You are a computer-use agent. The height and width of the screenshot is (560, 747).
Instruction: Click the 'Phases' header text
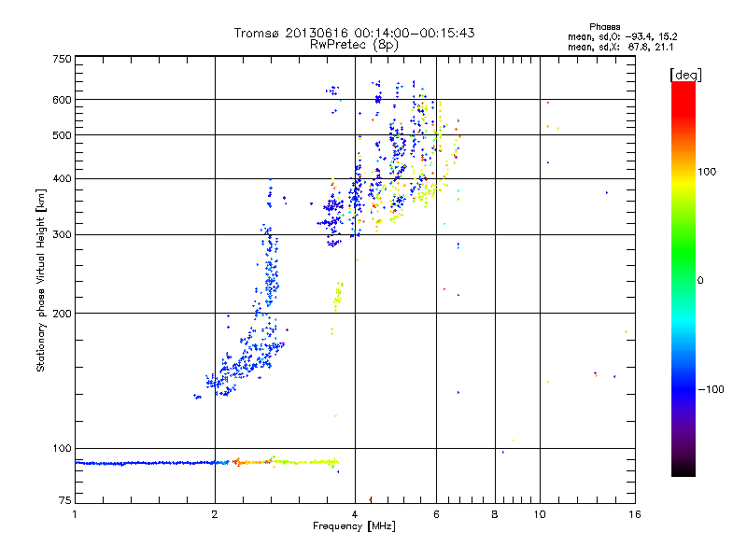coord(604,27)
